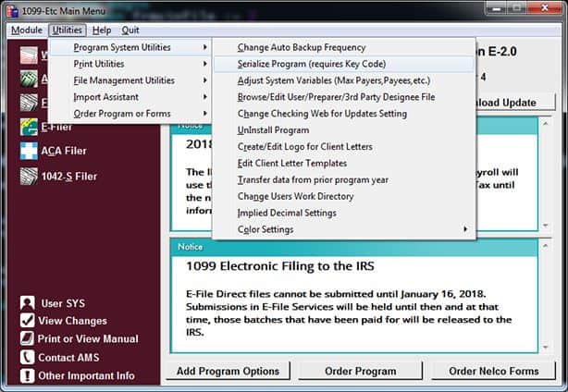Expand arrow beside Import Assistant
Screen dimensions: 568x392
205,97
